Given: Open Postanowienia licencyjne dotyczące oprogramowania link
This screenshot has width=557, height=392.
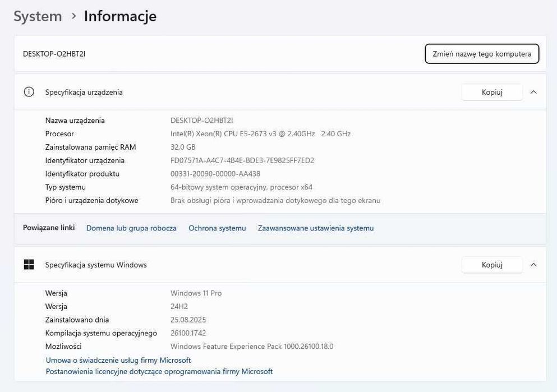Looking at the screenshot, I should [159, 371].
